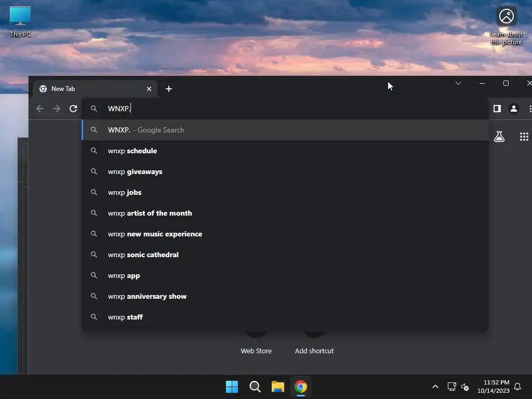Pick wnxp new music experience suggestion

(285, 234)
